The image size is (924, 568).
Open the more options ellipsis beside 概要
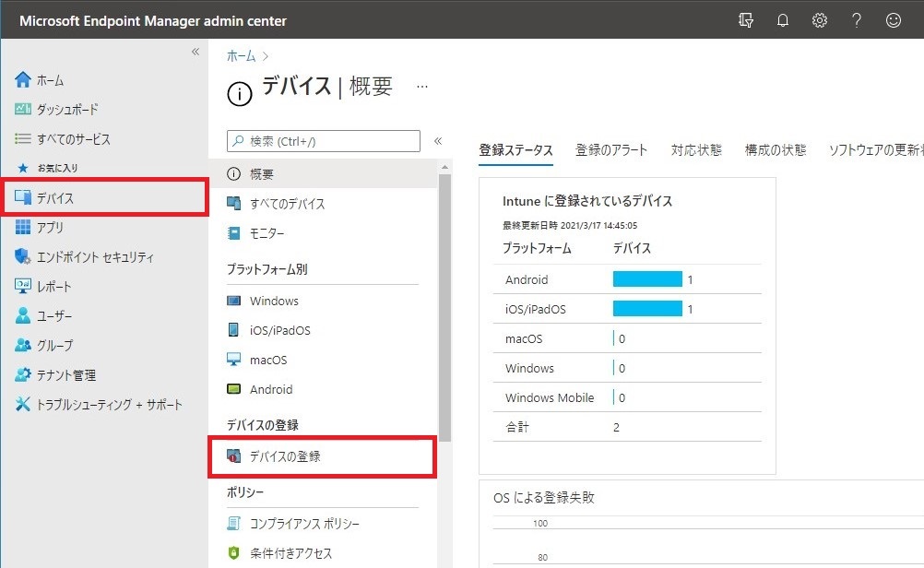(x=422, y=87)
